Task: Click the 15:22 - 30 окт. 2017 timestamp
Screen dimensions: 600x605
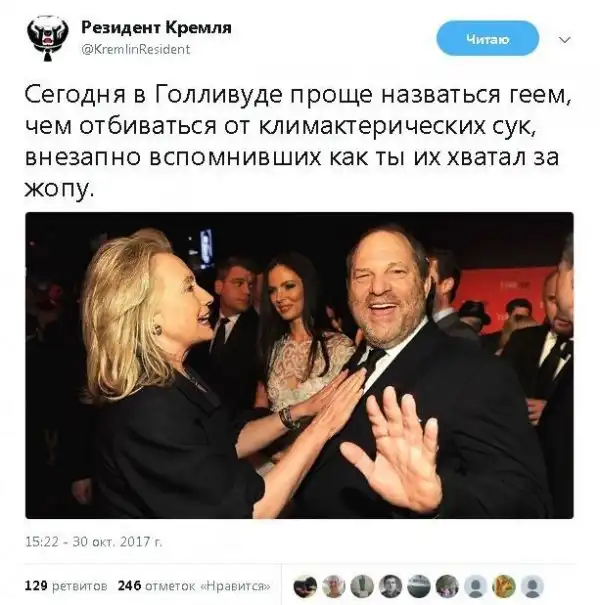Action: coord(94,542)
